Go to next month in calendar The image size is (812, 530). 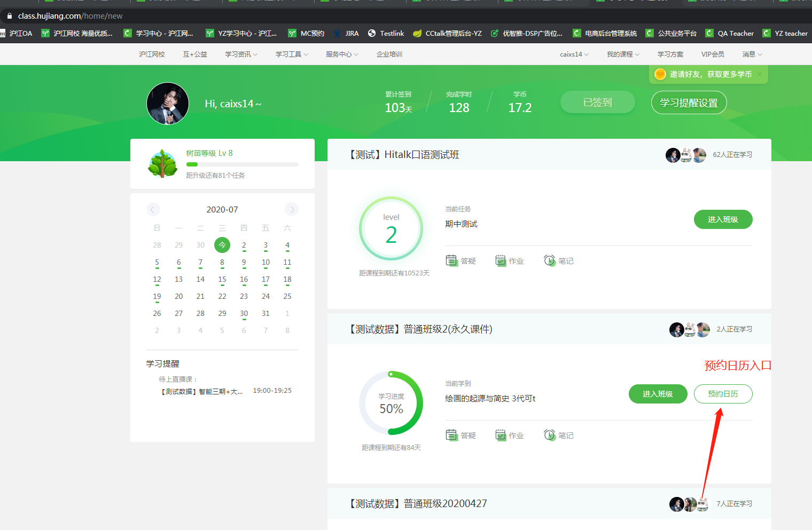point(292,209)
